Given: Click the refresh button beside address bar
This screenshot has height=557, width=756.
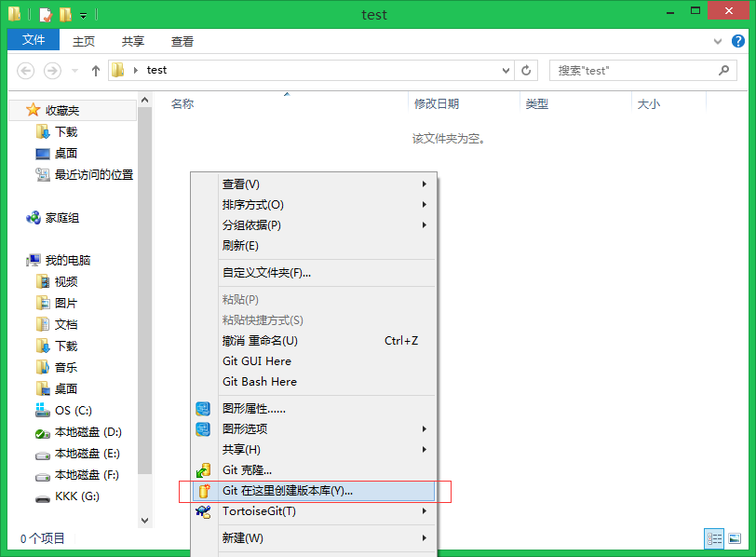Looking at the screenshot, I should click(526, 71).
